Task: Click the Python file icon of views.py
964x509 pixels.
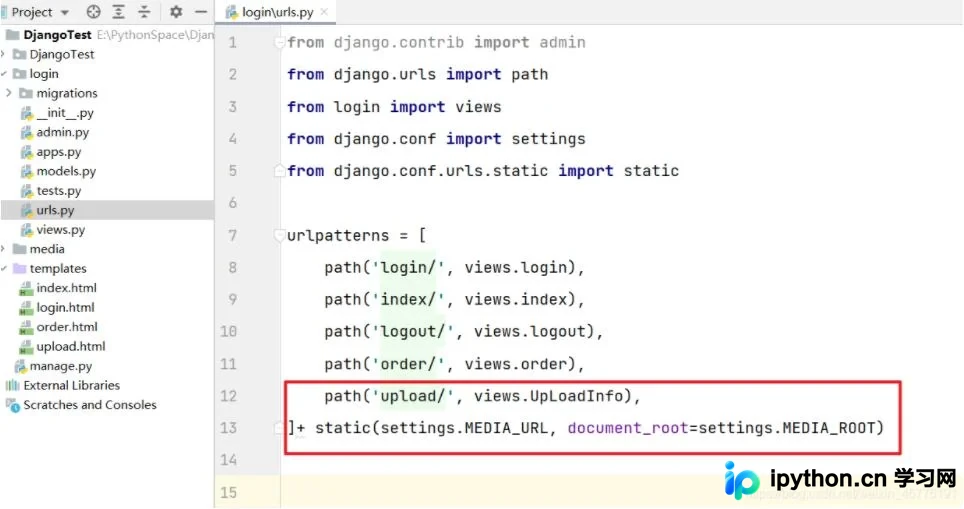Action: coord(26,230)
